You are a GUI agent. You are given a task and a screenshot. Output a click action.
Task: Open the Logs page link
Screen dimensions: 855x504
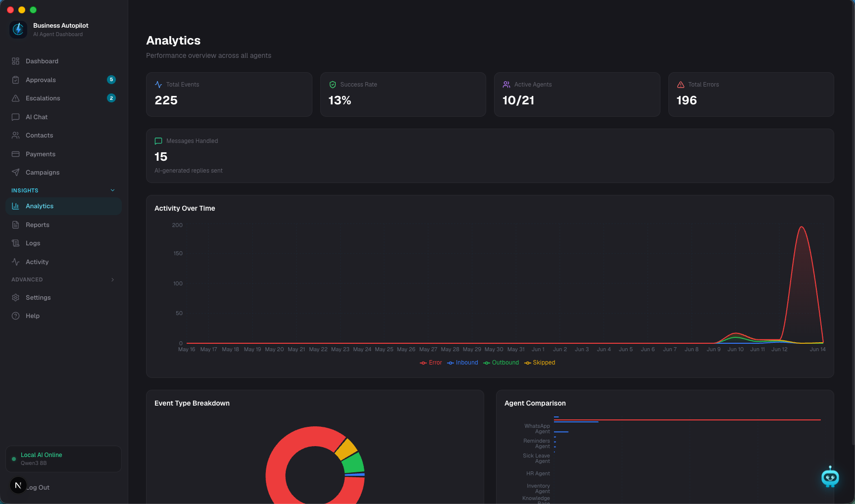(63, 243)
